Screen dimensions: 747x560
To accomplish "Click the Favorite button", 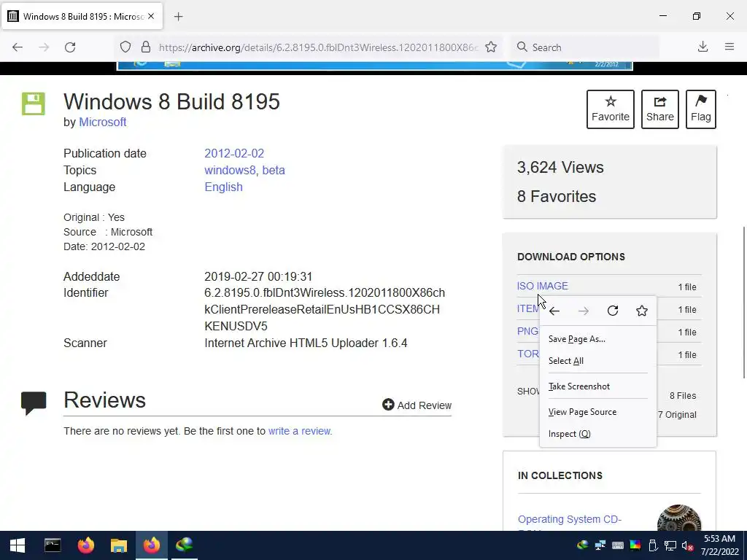I will (x=611, y=109).
